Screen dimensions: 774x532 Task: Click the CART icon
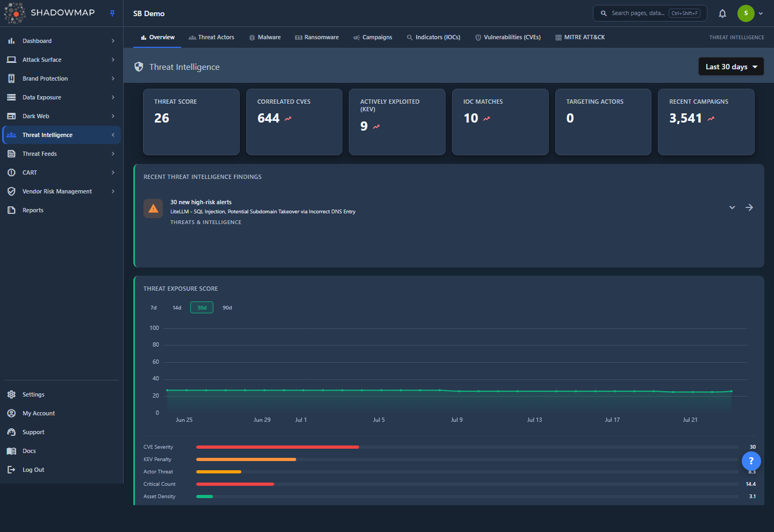[x=11, y=172]
